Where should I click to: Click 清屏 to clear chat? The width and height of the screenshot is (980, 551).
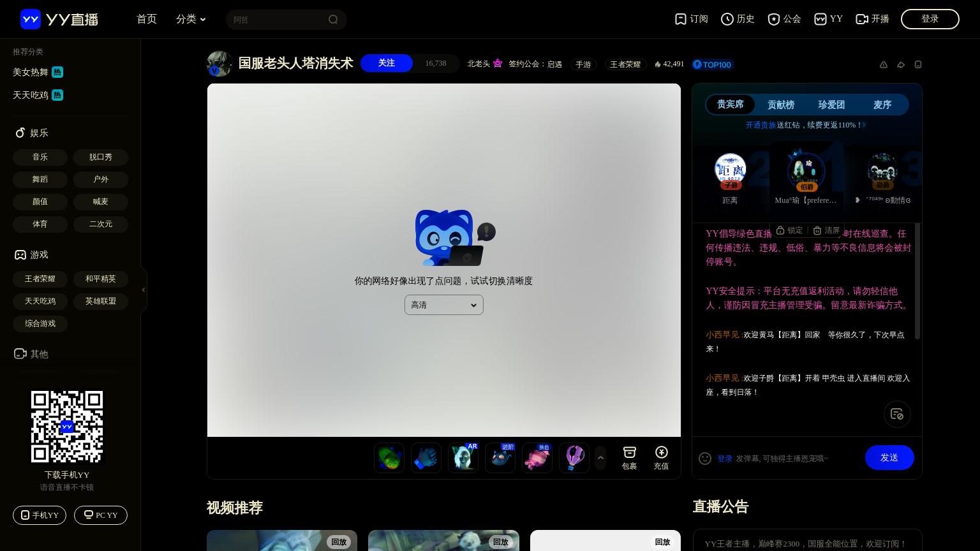(x=826, y=230)
